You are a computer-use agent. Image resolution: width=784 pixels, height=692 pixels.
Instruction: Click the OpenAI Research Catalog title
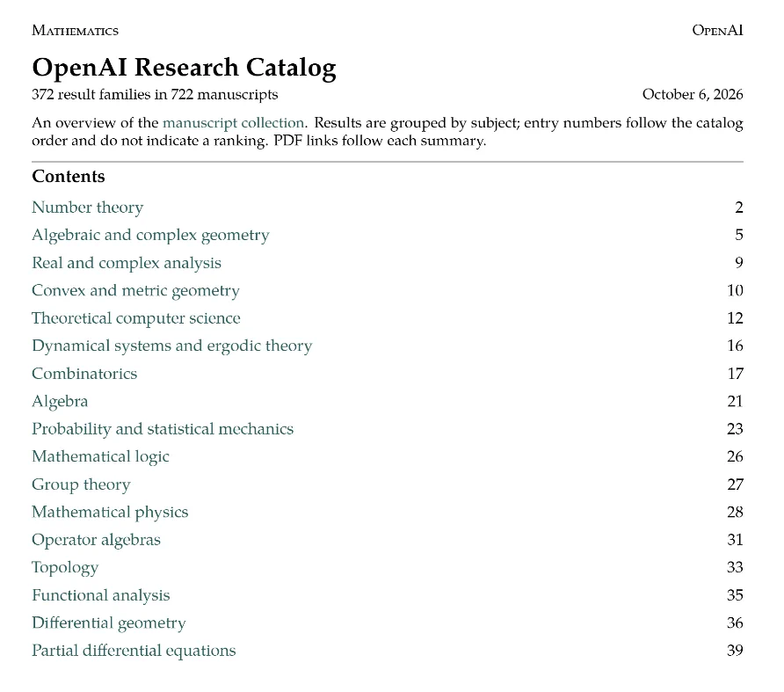[x=184, y=68]
